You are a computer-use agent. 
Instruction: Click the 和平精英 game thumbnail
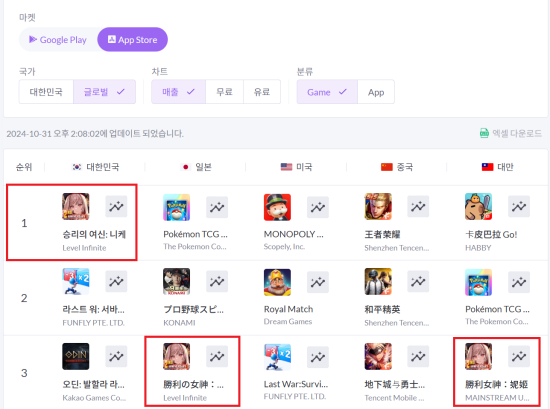[x=378, y=282]
